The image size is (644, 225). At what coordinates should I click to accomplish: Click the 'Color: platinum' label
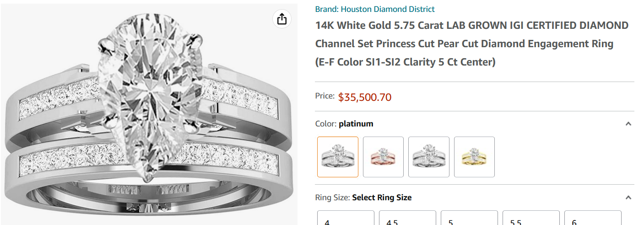[344, 124]
